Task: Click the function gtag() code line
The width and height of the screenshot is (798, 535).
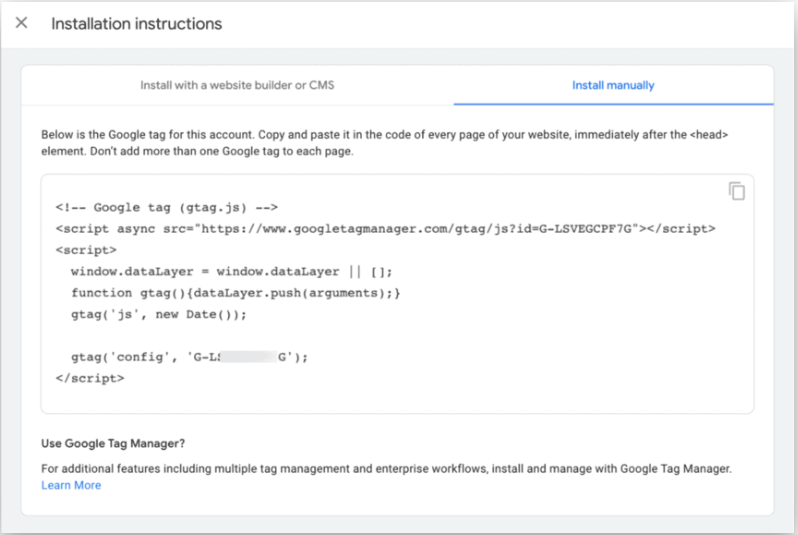Action: pyautogui.click(x=236, y=293)
